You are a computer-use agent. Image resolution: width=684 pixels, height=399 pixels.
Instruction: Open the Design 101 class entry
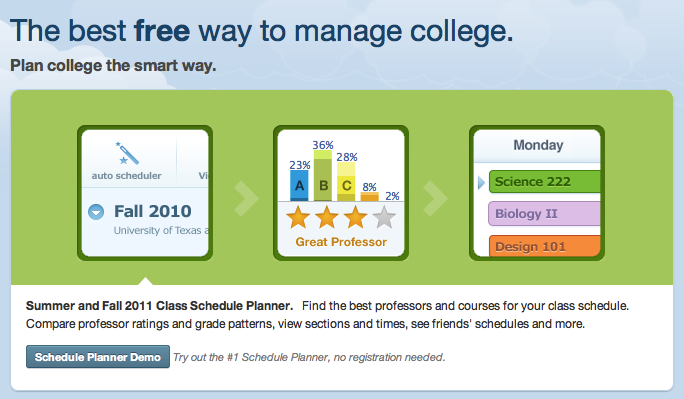(x=544, y=246)
